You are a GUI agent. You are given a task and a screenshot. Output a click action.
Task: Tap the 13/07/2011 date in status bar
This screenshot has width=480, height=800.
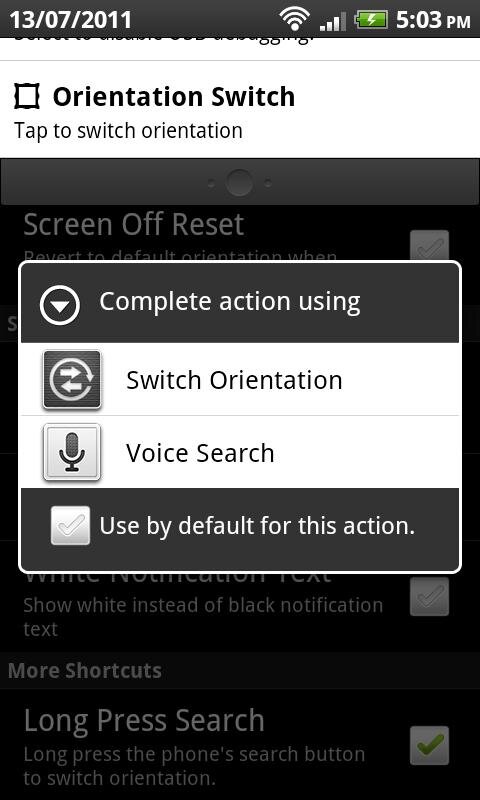[70, 20]
